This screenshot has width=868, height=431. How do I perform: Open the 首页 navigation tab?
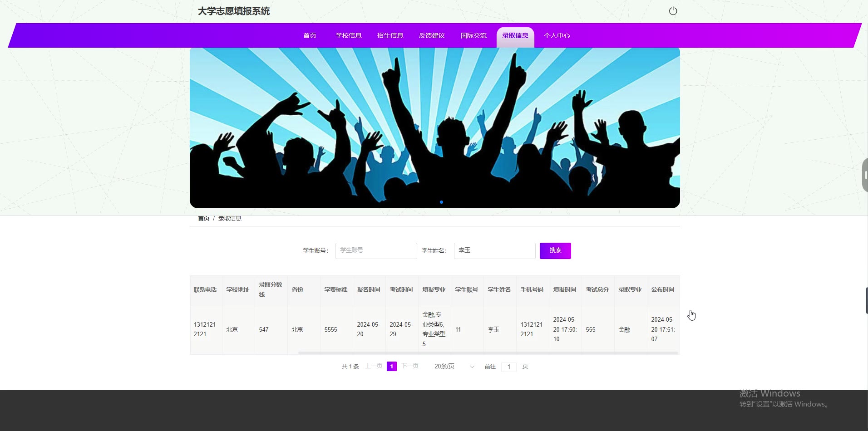point(310,35)
